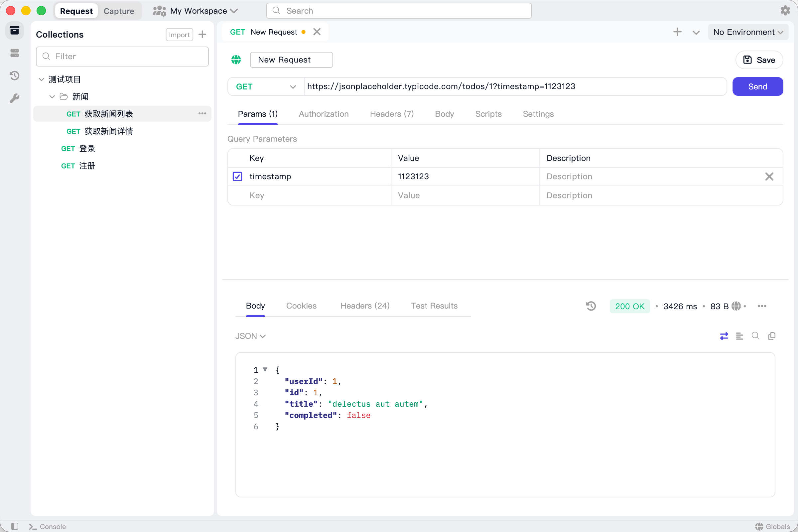Click the 新闻 folder icon

click(64, 97)
